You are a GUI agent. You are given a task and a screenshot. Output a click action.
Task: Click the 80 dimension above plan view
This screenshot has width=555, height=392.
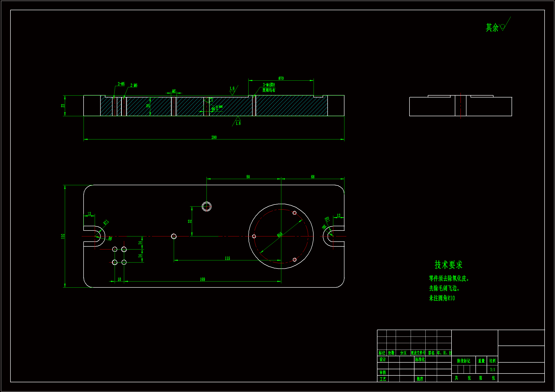click(248, 177)
